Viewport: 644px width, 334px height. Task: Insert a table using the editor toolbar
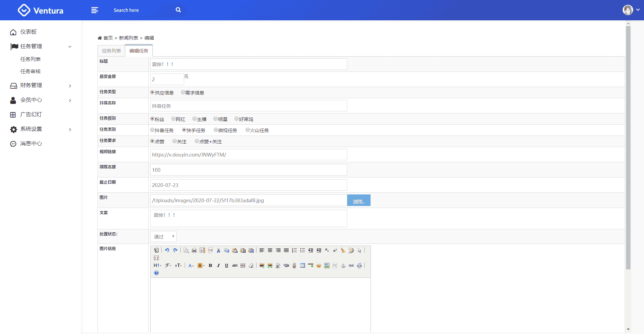[303, 266]
